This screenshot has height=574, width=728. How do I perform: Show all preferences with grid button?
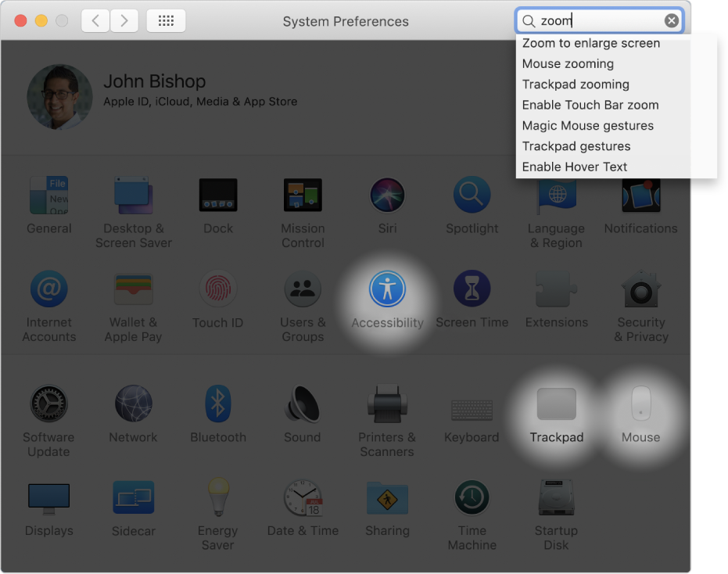[x=166, y=20]
